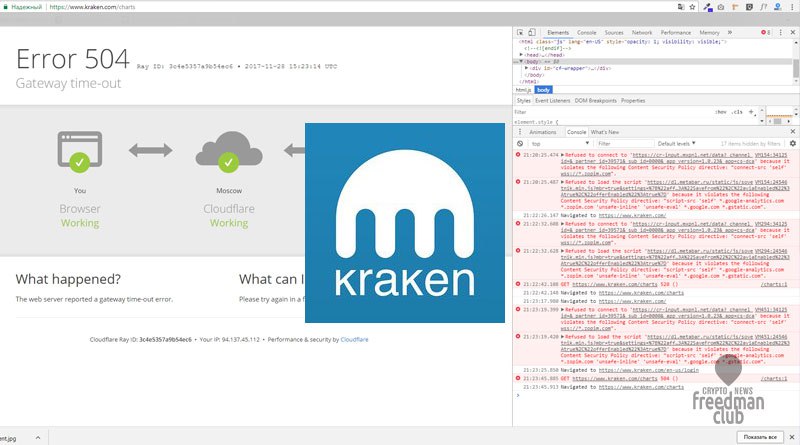Expand the 21:22:32.608 Refused to connect error
800x445 pixels.
(562, 224)
